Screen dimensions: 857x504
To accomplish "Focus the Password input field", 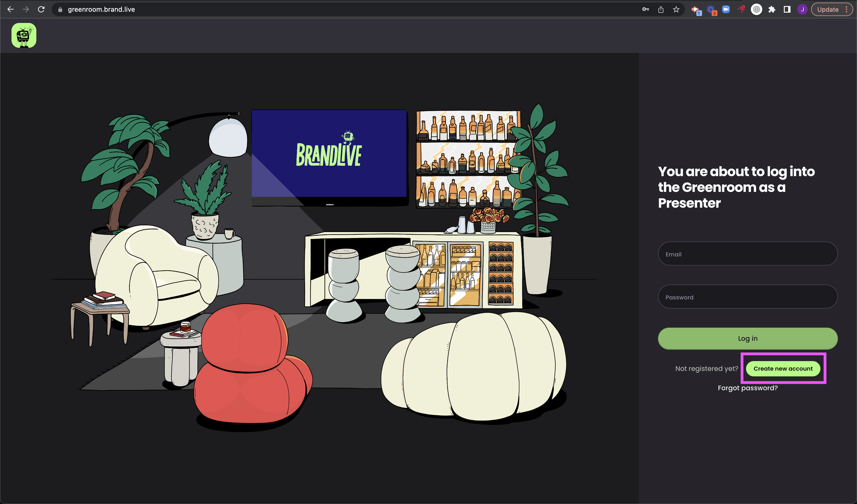I will pyautogui.click(x=747, y=297).
